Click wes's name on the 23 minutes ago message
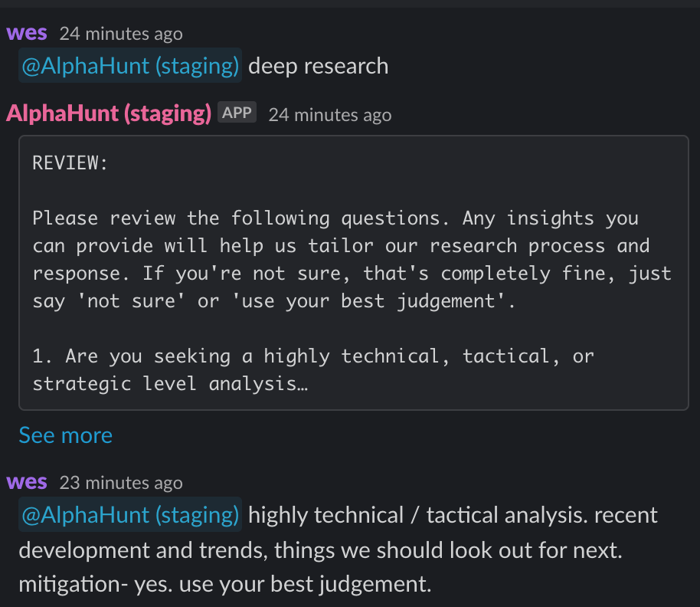Image resolution: width=700 pixels, height=607 pixels. pos(27,482)
